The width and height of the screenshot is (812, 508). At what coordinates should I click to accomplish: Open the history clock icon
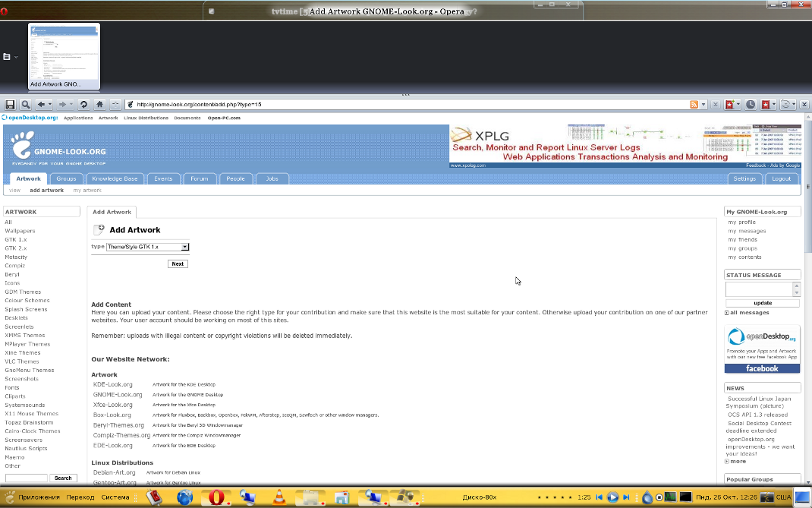(751, 104)
